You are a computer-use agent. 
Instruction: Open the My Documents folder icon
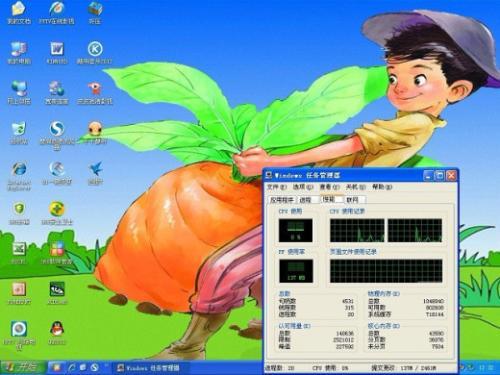(19, 13)
